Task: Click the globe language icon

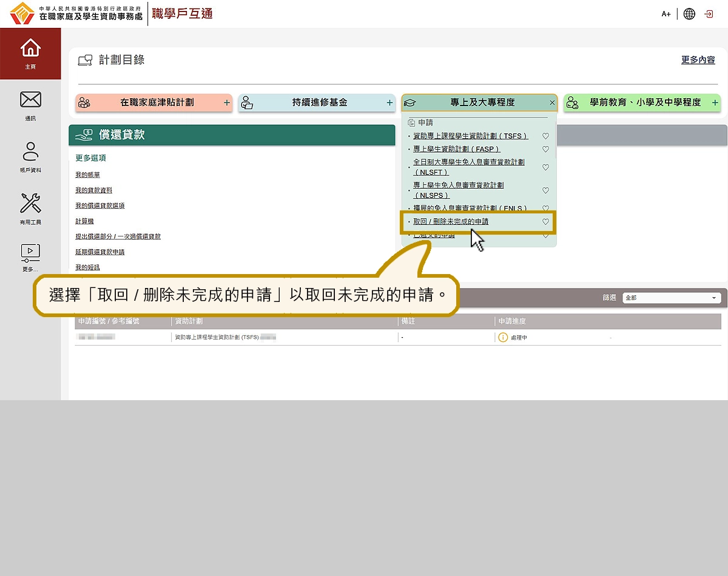Action: tap(689, 14)
